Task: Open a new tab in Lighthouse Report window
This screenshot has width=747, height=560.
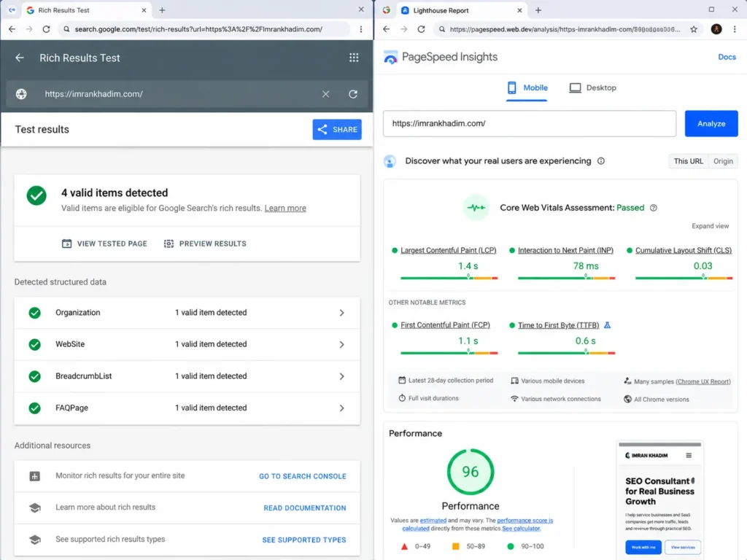Action: pos(538,10)
